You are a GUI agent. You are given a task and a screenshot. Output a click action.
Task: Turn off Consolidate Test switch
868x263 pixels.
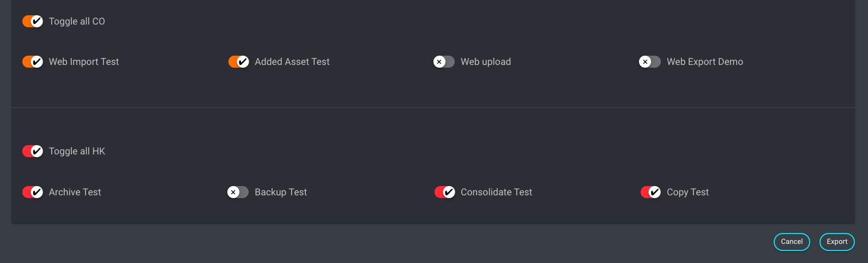click(x=445, y=192)
